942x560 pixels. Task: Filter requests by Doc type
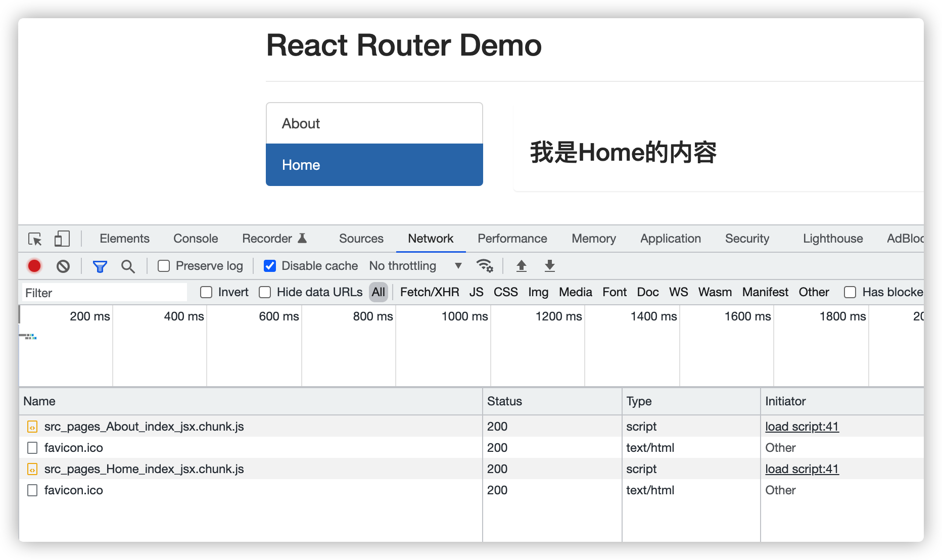[x=648, y=292]
